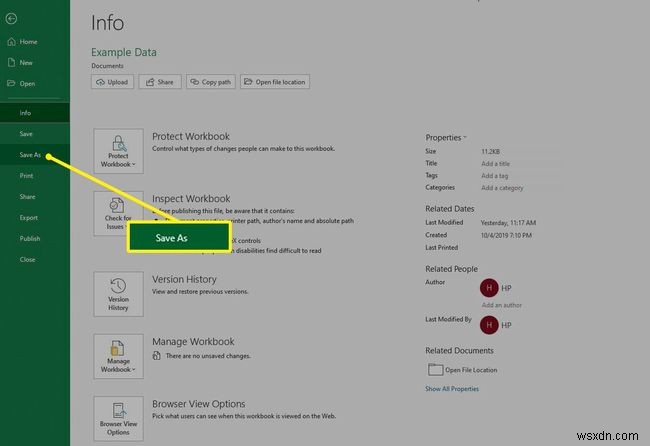Open the Manage Workbook dropdown

[x=119, y=356]
